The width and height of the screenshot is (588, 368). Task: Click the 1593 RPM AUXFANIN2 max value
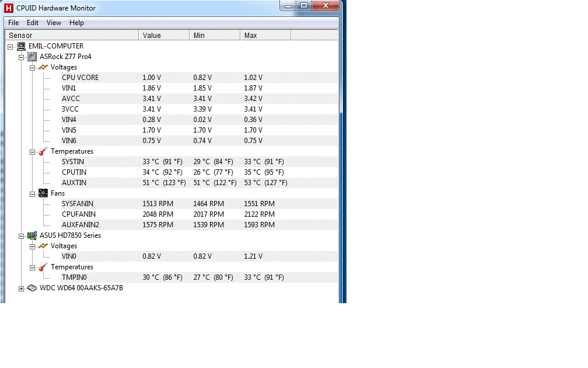(260, 225)
